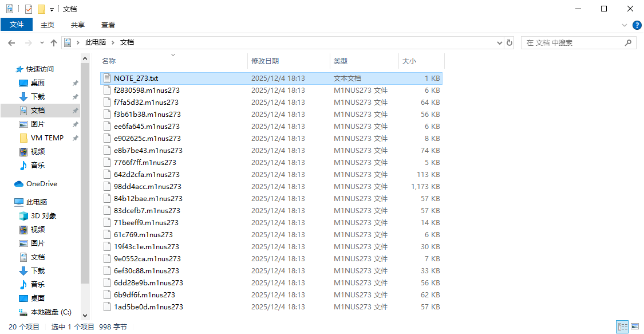Click the Back navigation arrow
Screen dimensions: 644x334
11,43
